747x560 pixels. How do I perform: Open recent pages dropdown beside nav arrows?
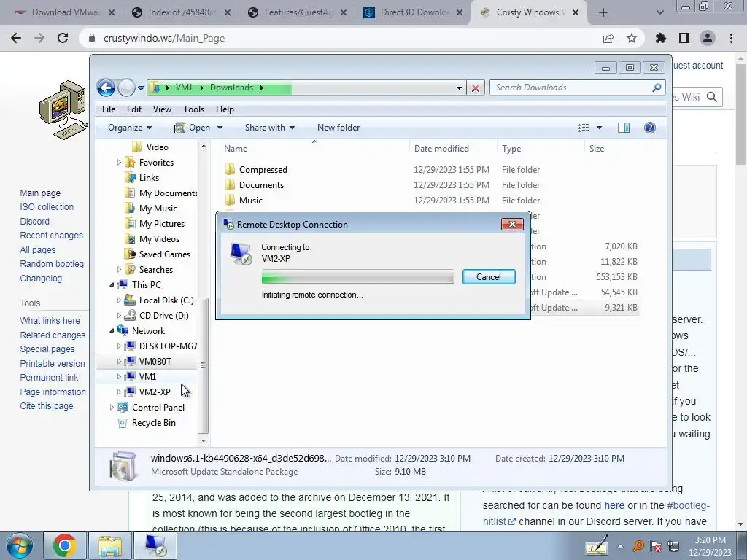click(141, 88)
